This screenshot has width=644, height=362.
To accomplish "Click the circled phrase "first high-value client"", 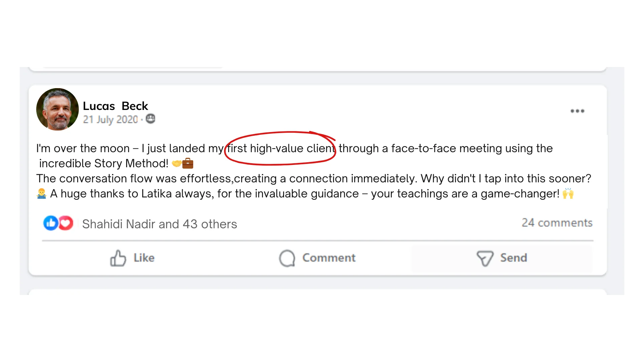I will pyautogui.click(x=281, y=148).
